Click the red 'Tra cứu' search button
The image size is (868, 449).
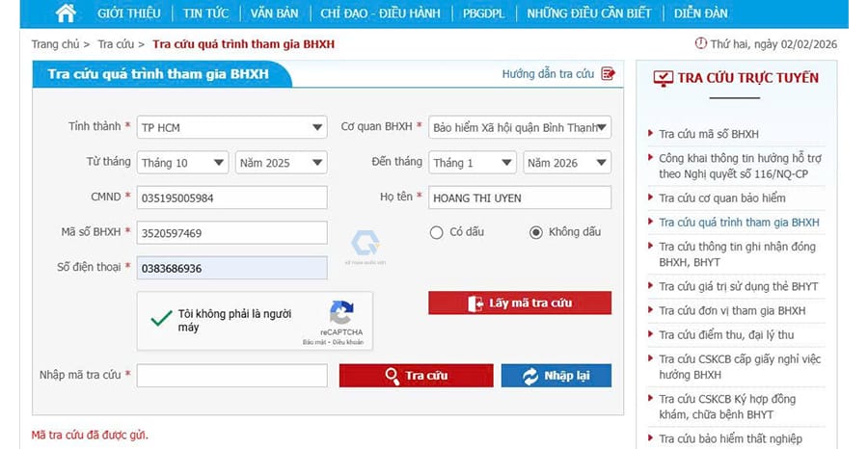[x=416, y=376]
